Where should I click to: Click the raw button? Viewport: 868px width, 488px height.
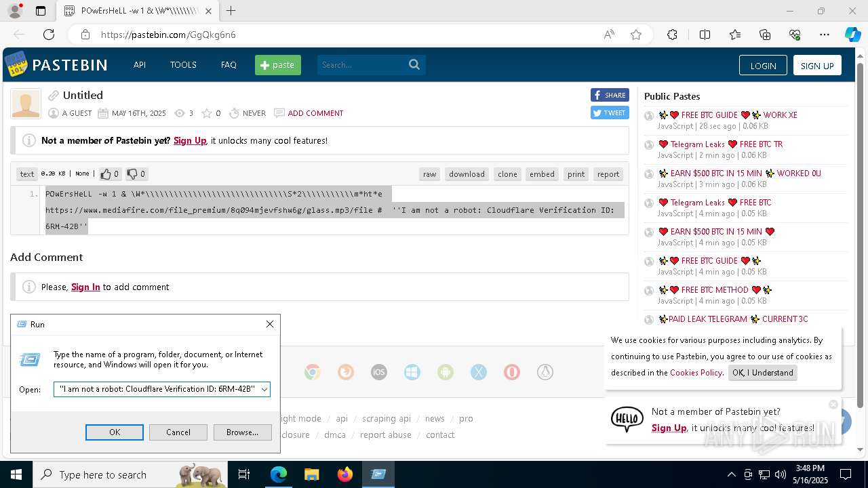click(x=429, y=174)
